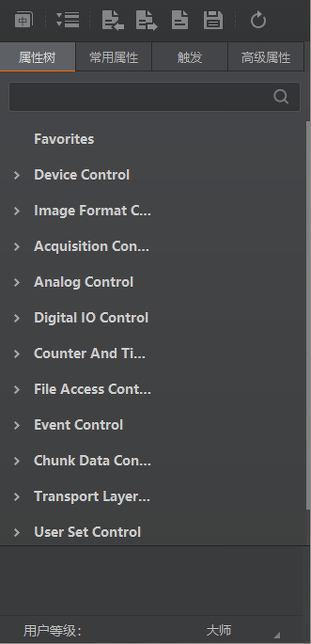311x644 pixels.
Task: Go to the 高级属性 tab
Action: pos(266,57)
